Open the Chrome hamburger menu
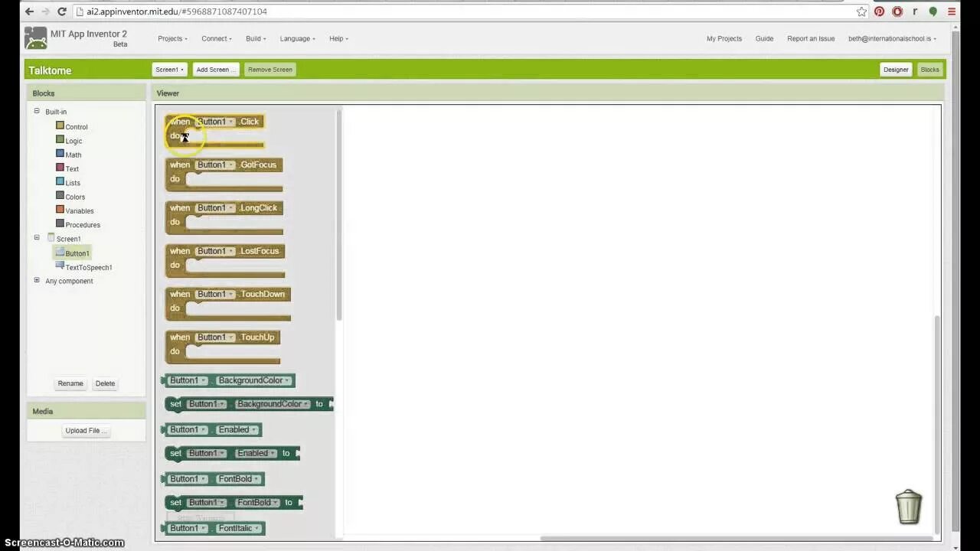Screen dimensions: 980x551 pyautogui.click(x=952, y=11)
